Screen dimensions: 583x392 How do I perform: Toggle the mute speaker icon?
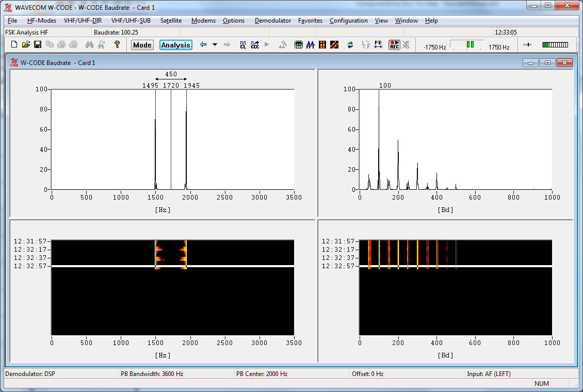click(x=406, y=44)
